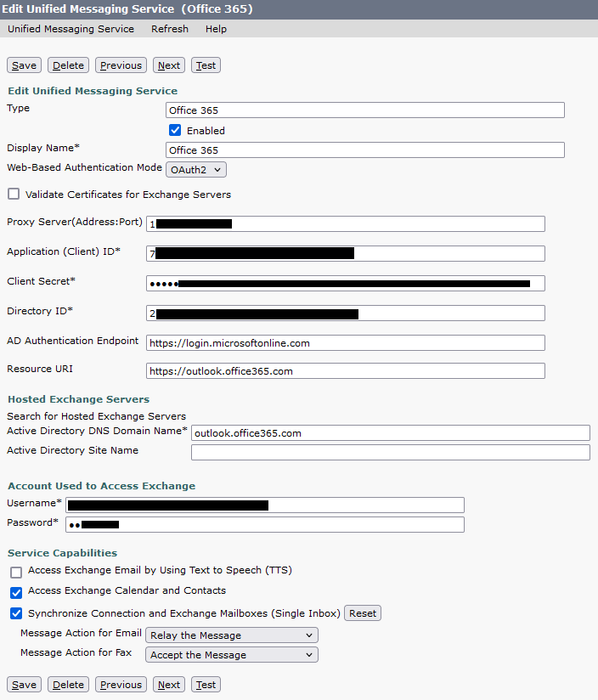Open Message Action for Fax dropdown

tap(232, 655)
